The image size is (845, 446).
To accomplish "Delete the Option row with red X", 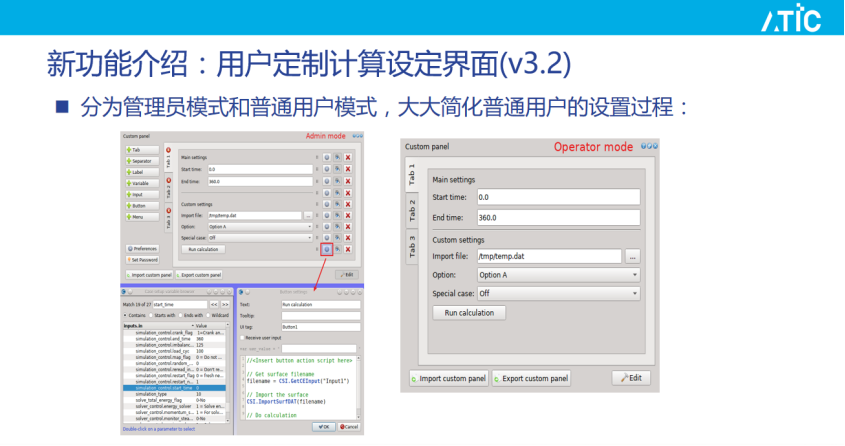I will tap(348, 227).
